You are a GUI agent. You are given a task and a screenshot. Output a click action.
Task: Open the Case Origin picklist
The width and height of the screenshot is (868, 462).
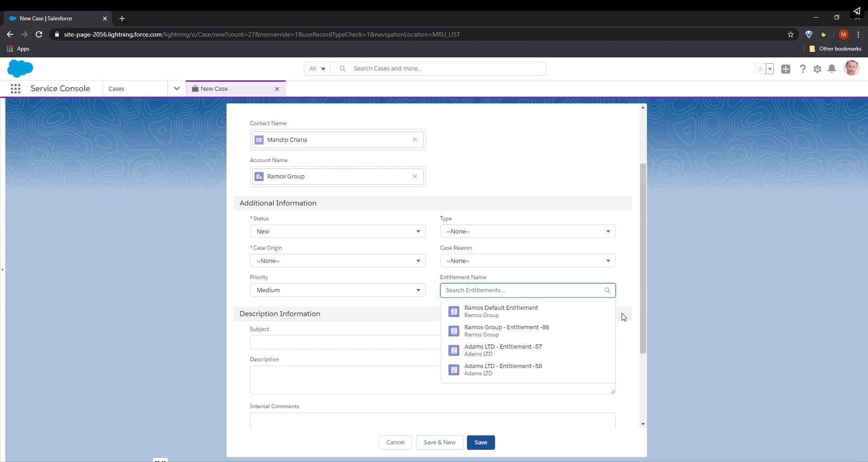(x=337, y=261)
